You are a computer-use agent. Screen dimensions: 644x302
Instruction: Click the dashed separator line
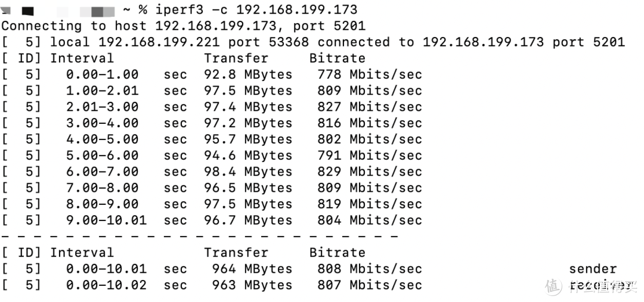200,236
